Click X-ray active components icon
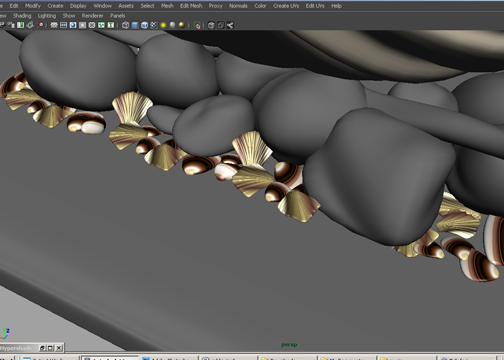The image size is (504, 360). (221, 25)
